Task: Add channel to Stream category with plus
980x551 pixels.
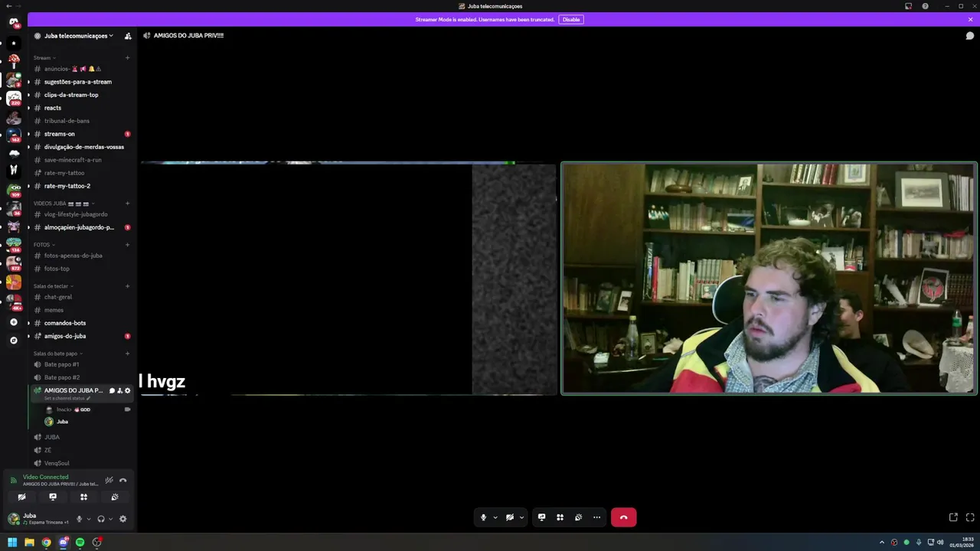Action: click(x=127, y=58)
